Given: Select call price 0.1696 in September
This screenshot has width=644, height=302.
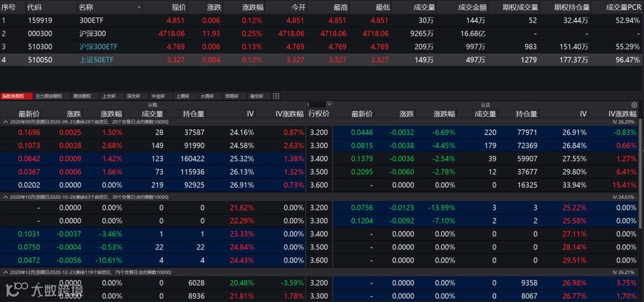Looking at the screenshot, I should point(29,132).
